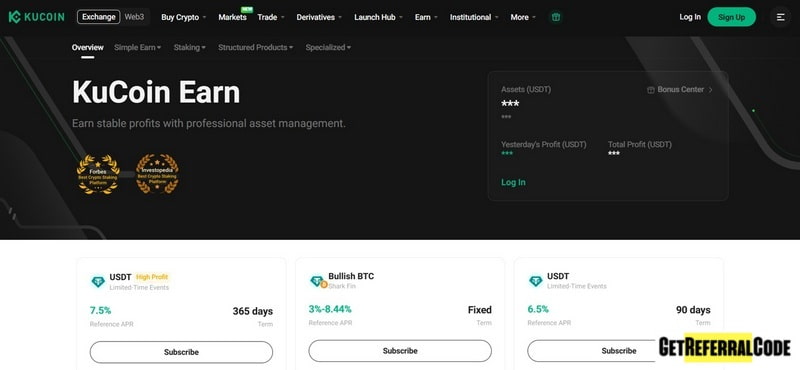
Task: Click the Bonus Center arrow chevron
Action: pyautogui.click(x=710, y=90)
